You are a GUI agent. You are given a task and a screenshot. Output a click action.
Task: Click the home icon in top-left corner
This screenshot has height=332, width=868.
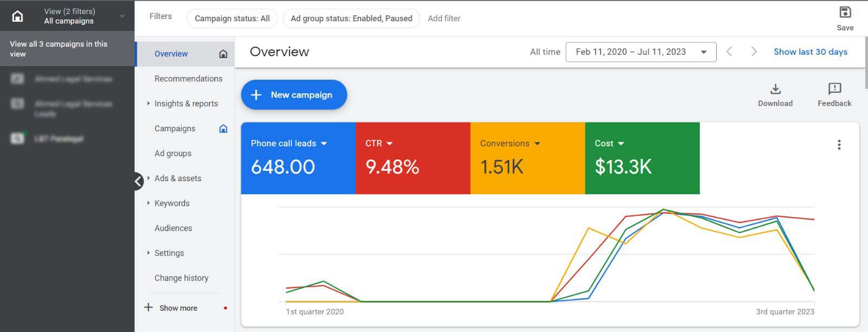(x=17, y=16)
